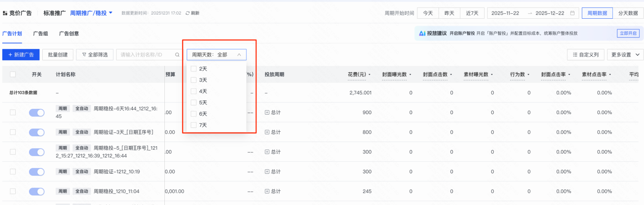Expand 总计 plus icon for 周期稳投-6天 row
644x205 pixels.
[x=267, y=113]
